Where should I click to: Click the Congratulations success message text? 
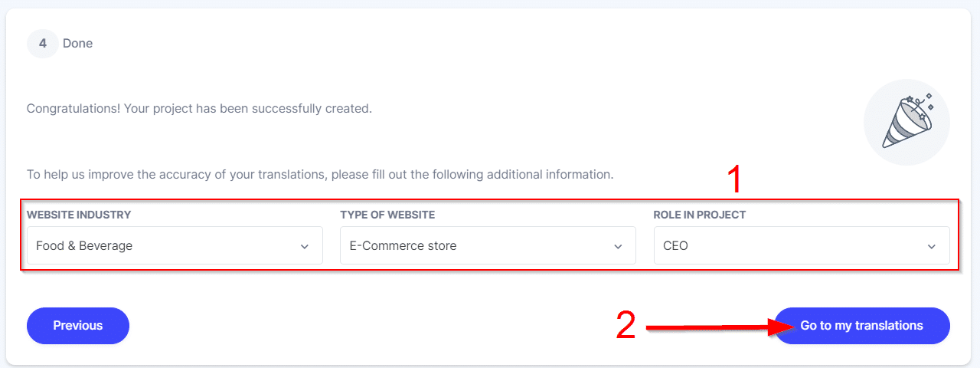(199, 108)
